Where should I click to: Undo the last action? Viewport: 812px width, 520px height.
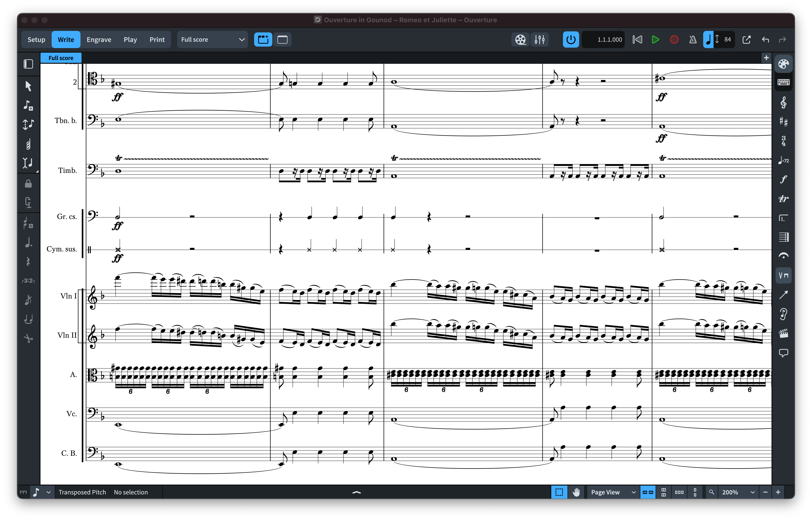click(x=765, y=39)
